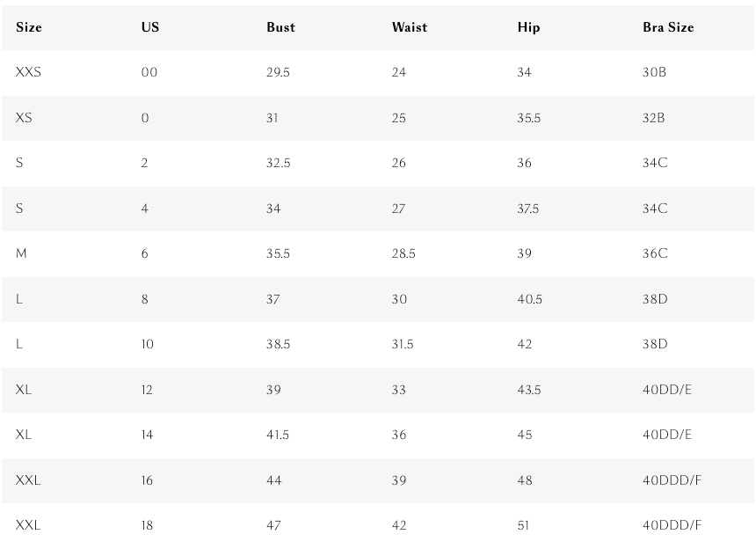Click the 36C bra size cell
The image size is (756, 549).
click(655, 253)
